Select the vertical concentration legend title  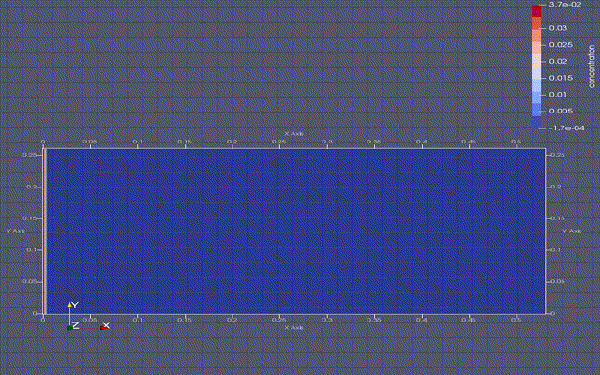click(x=592, y=67)
